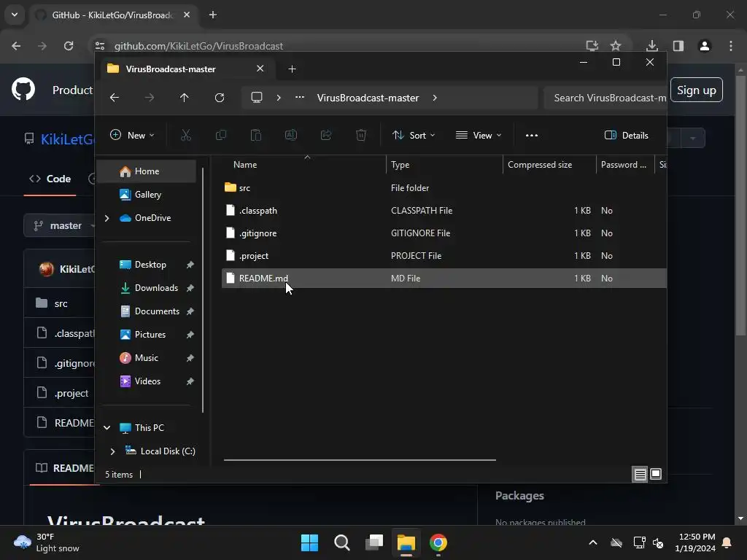Open master branch dropdown on GitHub
This screenshot has width=747, height=560.
pos(60,225)
